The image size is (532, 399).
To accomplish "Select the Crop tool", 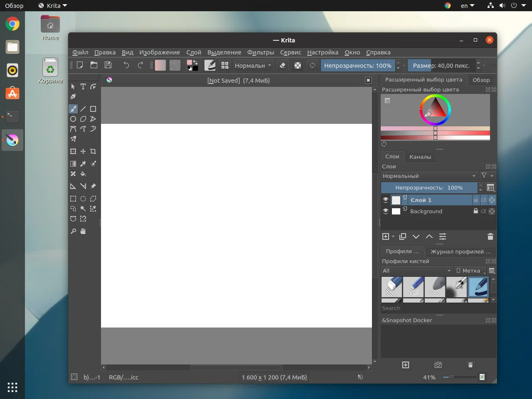I will pos(93,151).
